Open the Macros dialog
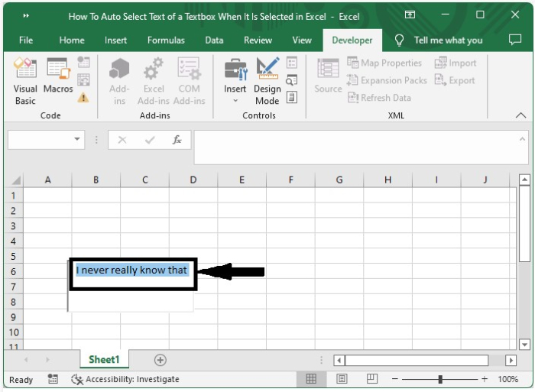The image size is (535, 392). pyautogui.click(x=58, y=76)
